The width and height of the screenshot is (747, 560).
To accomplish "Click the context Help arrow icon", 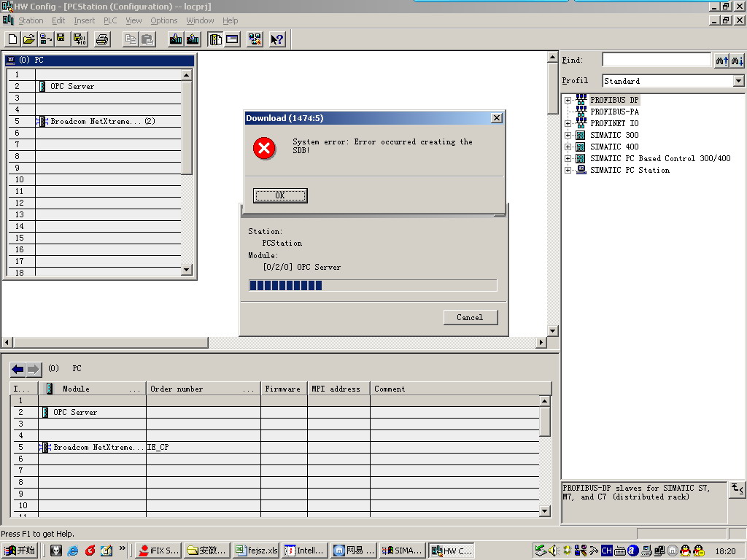I will [276, 39].
